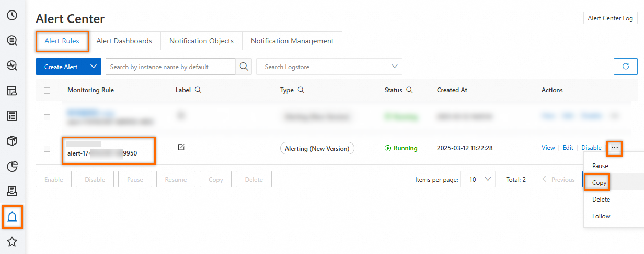Open the Search Logstore dropdown
This screenshot has height=254, width=644.
point(329,67)
